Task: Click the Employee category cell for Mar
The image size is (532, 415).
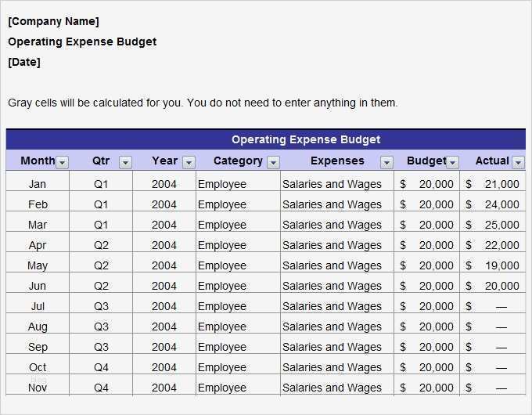Action: (x=222, y=225)
